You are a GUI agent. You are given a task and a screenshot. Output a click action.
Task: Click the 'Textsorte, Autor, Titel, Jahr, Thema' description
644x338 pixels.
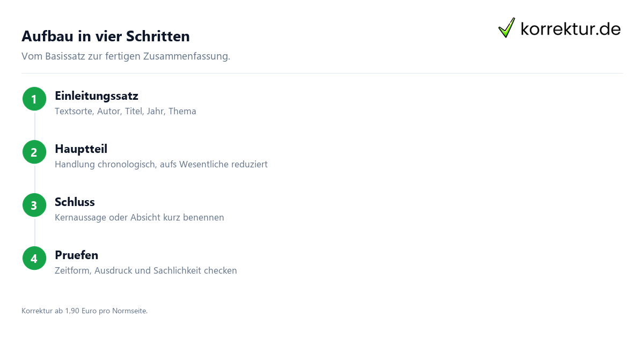tap(126, 112)
